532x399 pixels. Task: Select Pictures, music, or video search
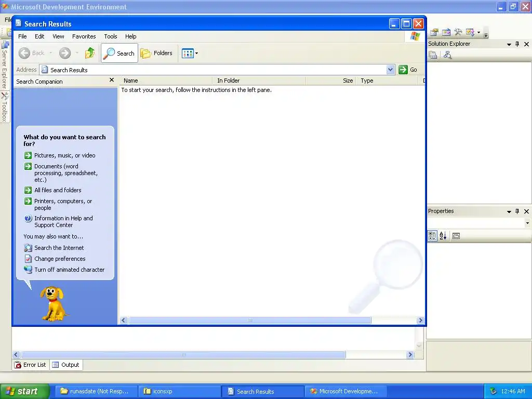click(64, 155)
